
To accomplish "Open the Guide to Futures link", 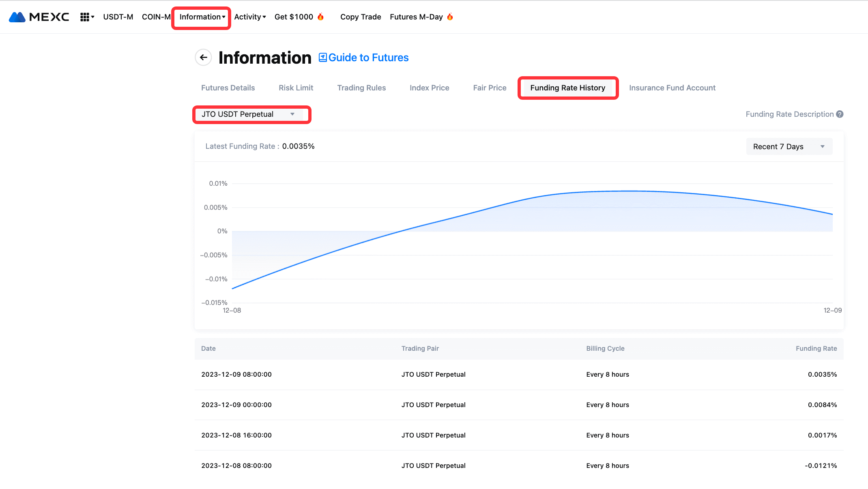I will point(368,58).
